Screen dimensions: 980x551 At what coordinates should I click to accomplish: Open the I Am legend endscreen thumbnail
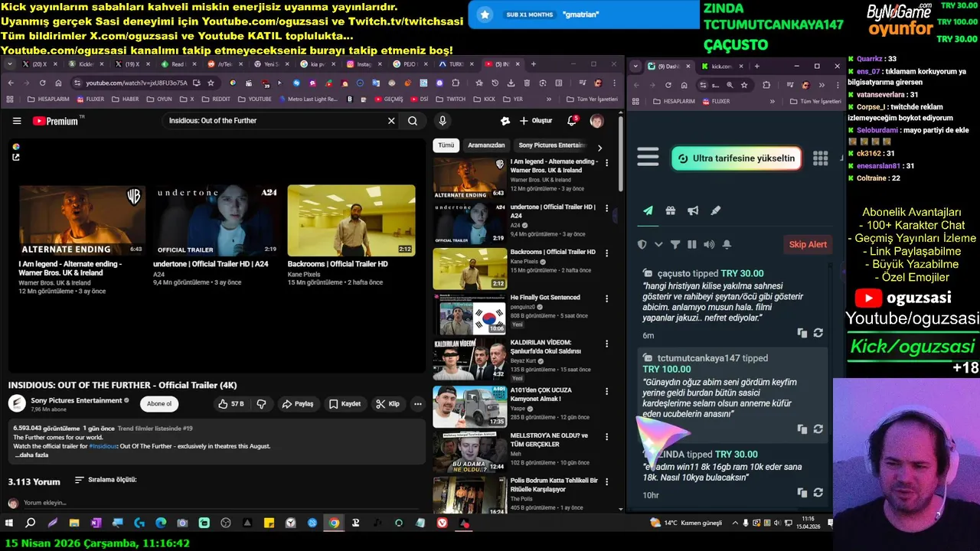83,220
